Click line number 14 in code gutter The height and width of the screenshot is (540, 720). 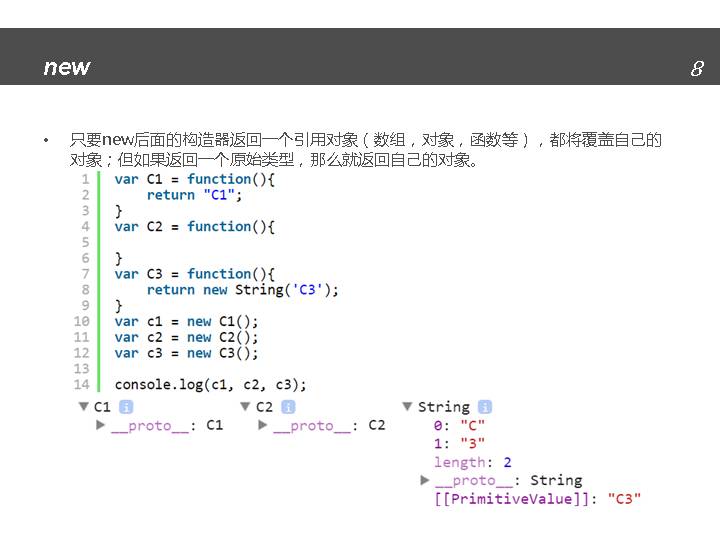[x=81, y=384]
